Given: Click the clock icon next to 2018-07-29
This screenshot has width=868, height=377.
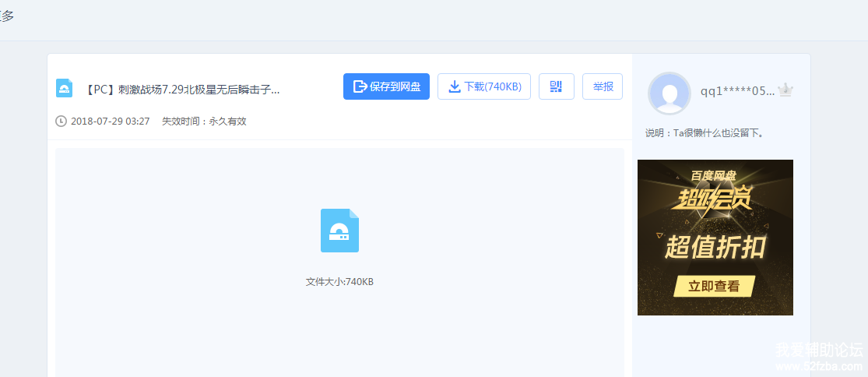Looking at the screenshot, I should [x=61, y=122].
